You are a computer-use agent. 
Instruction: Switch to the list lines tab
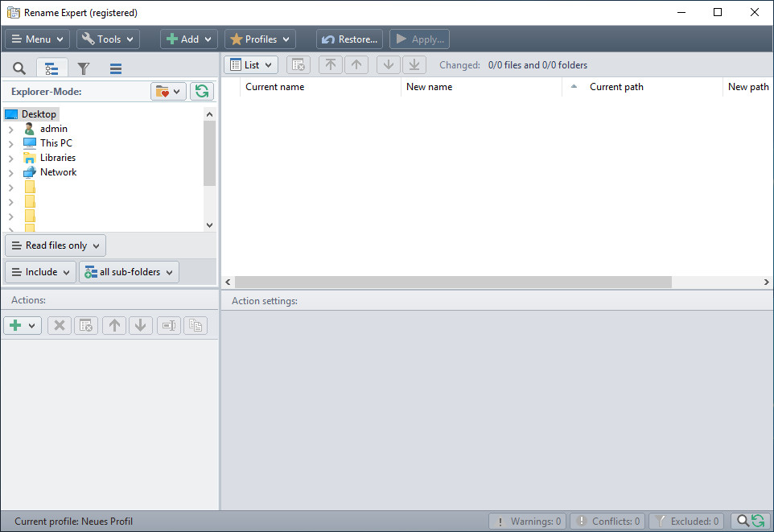[116, 68]
